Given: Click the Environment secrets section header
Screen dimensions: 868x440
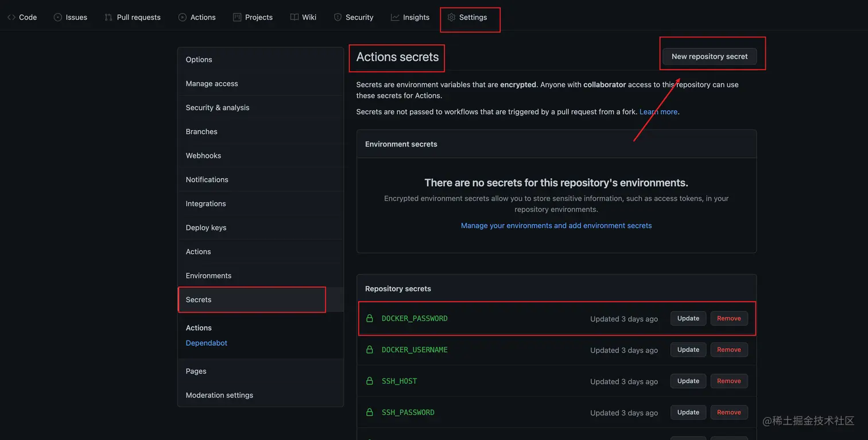Looking at the screenshot, I should point(401,144).
